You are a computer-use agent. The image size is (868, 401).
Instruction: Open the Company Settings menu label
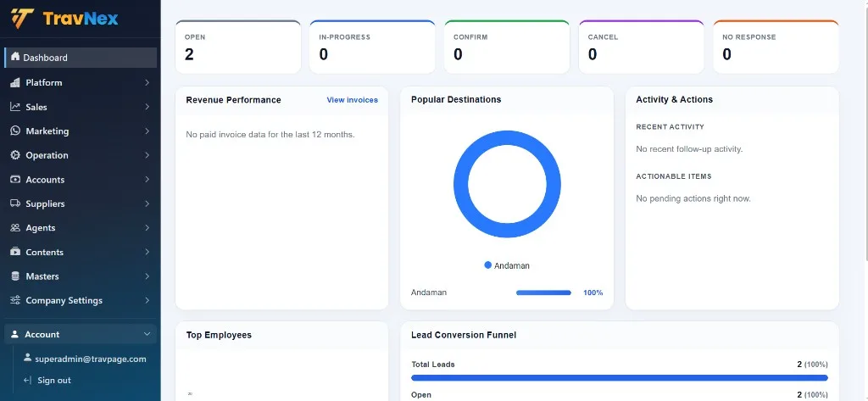coord(64,300)
